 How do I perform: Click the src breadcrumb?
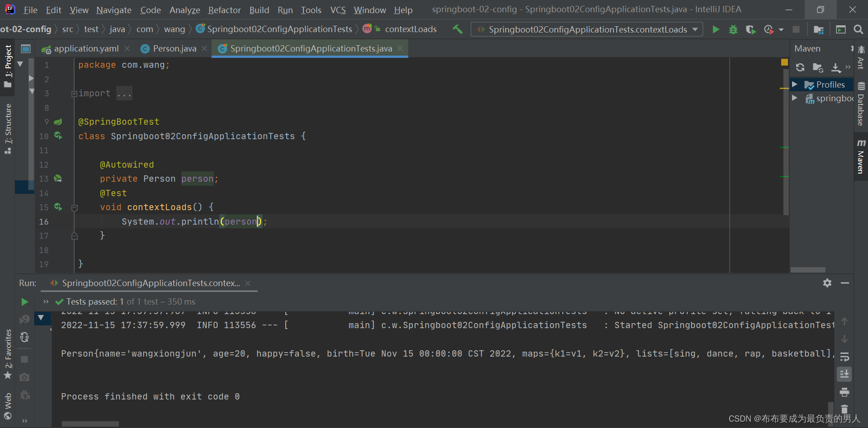tap(67, 29)
